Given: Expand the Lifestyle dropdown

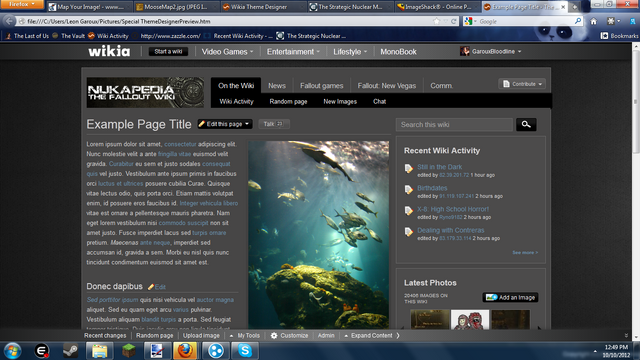Looking at the screenshot, I should pos(350,52).
